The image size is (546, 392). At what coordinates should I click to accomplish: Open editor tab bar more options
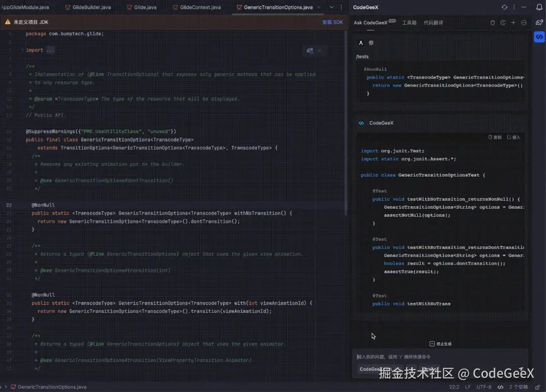(341, 7)
